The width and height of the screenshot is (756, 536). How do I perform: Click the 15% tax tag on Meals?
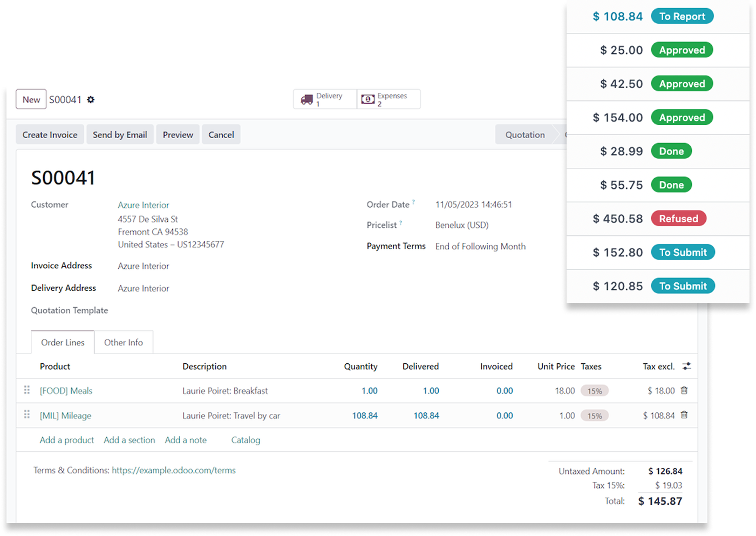click(x=595, y=391)
